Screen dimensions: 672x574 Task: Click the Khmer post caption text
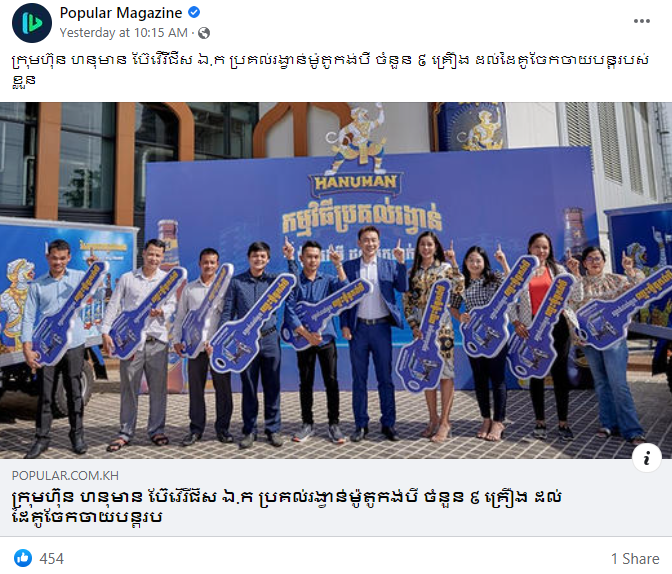pos(330,69)
